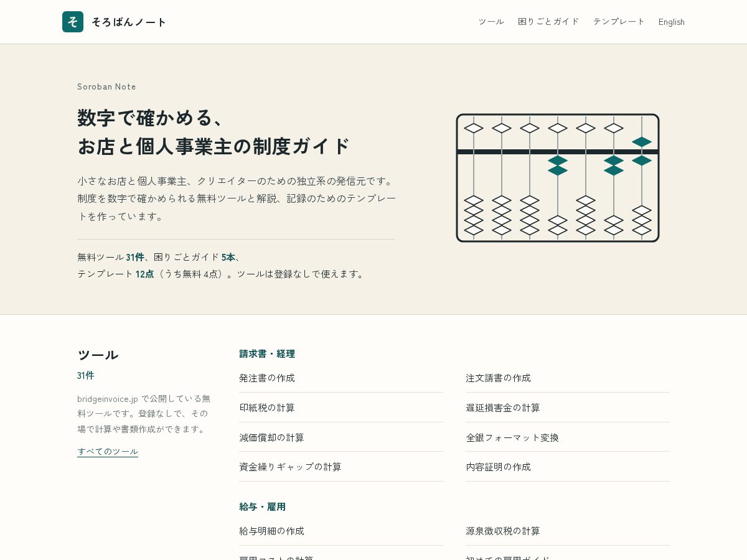
Task: Open 源泉徴収税の計算 tool
Action: pos(568,531)
